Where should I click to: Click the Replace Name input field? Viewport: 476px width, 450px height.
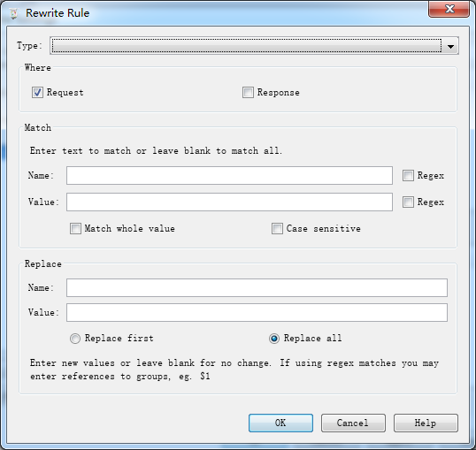click(x=257, y=287)
